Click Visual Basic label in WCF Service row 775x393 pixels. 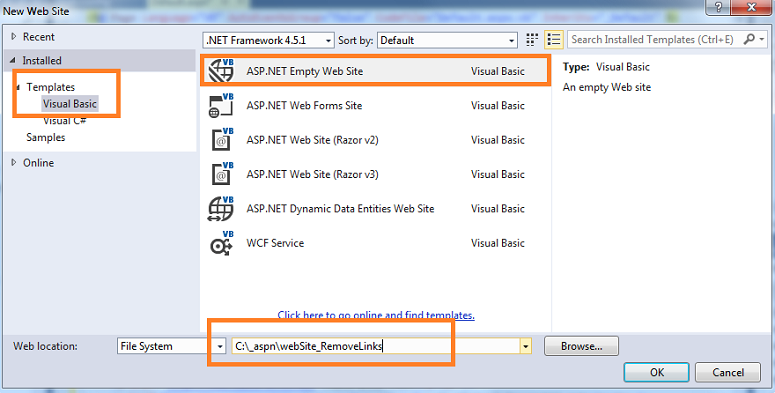click(498, 243)
